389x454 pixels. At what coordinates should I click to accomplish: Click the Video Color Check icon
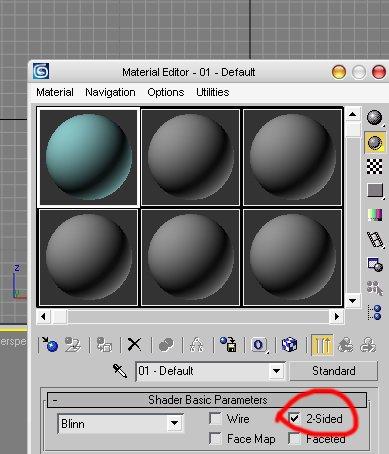(375, 215)
